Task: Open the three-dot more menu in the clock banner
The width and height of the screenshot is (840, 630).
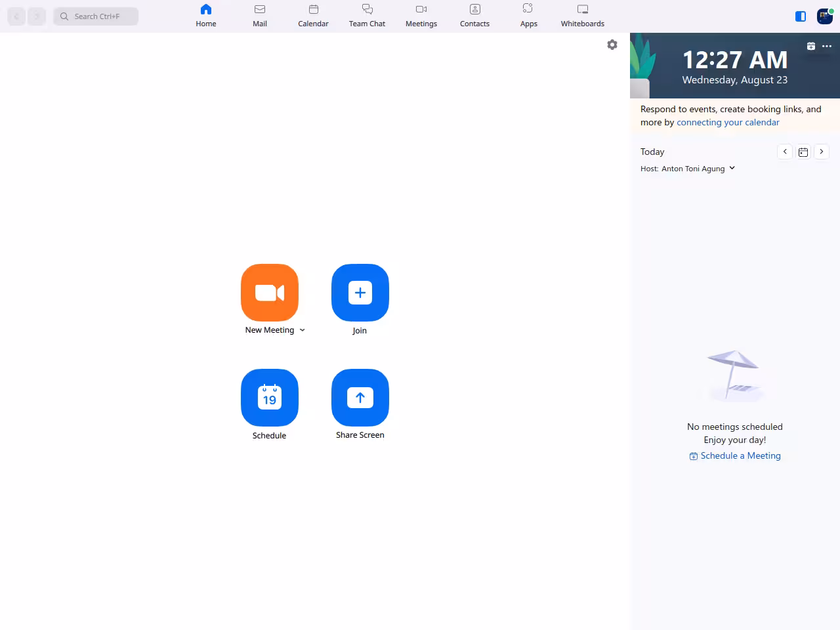Action: [x=827, y=46]
